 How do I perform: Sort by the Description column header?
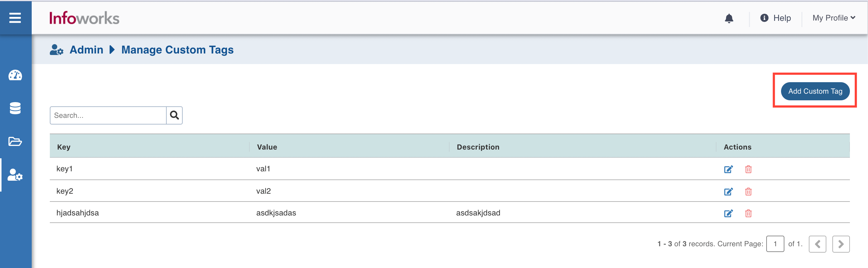pyautogui.click(x=478, y=147)
